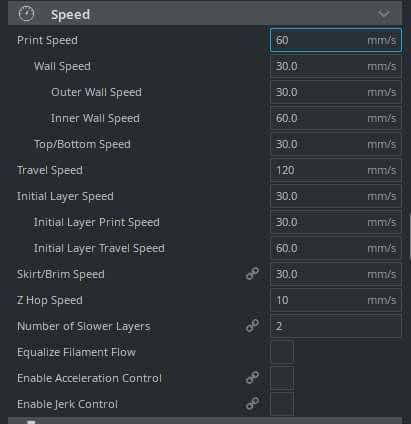This screenshot has width=411, height=424.
Task: Click the Top/Bottom Speed value field
Action: tap(336, 144)
